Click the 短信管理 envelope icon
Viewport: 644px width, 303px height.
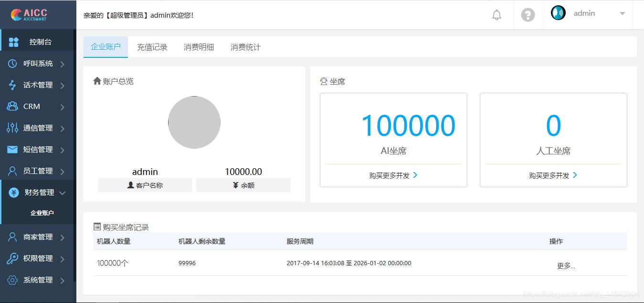(12, 150)
